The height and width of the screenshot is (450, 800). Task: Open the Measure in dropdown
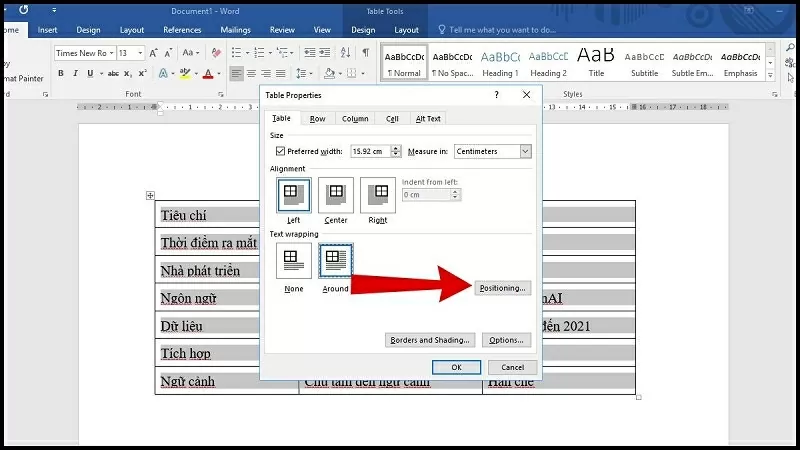click(492, 151)
